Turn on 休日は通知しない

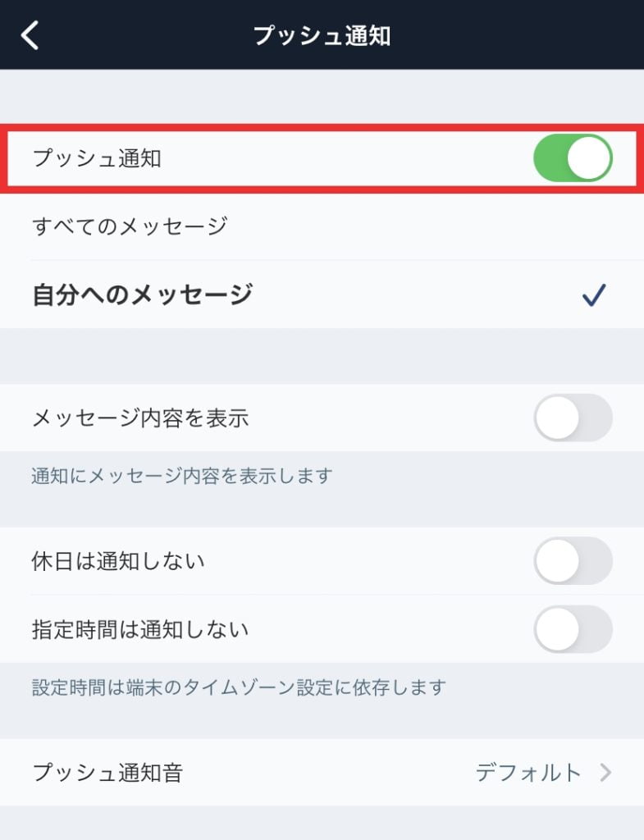point(572,561)
